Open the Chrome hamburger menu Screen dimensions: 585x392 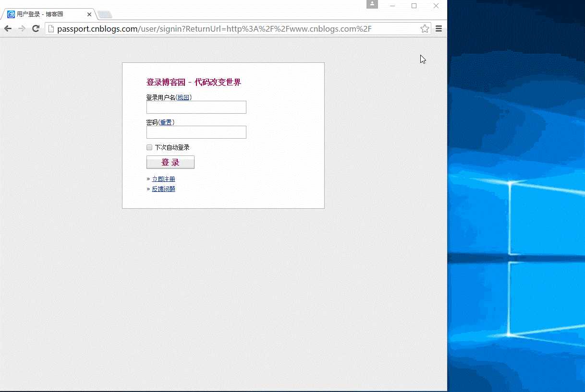pyautogui.click(x=439, y=29)
